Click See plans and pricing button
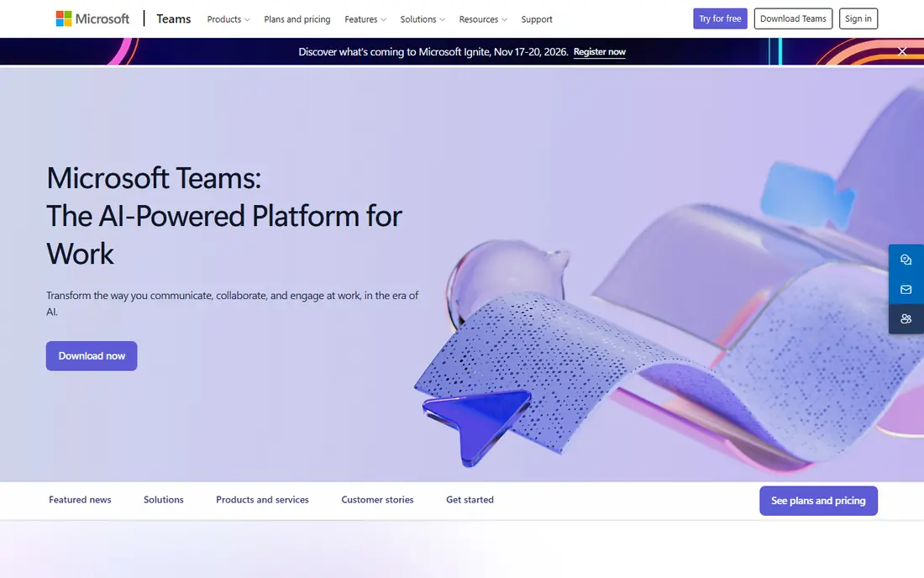The height and width of the screenshot is (578, 924). point(818,501)
